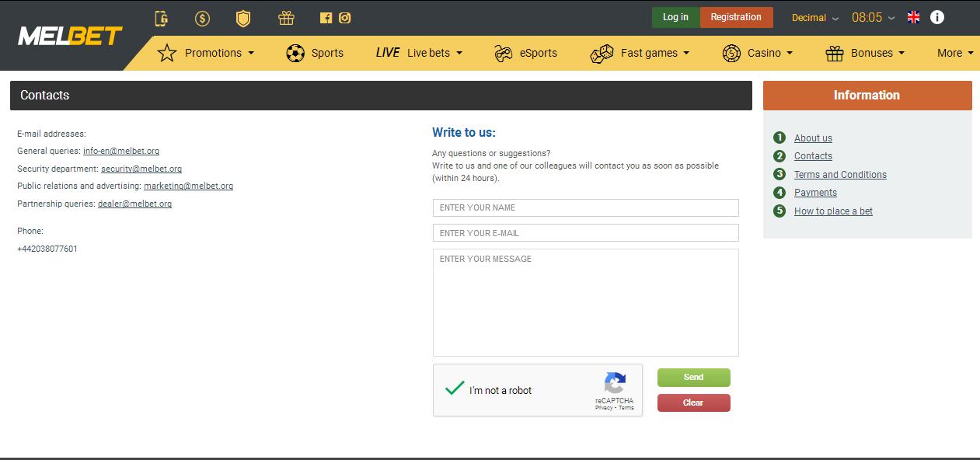Click the dice Fast games icon
Image resolution: width=980 pixels, height=460 pixels.
click(602, 53)
